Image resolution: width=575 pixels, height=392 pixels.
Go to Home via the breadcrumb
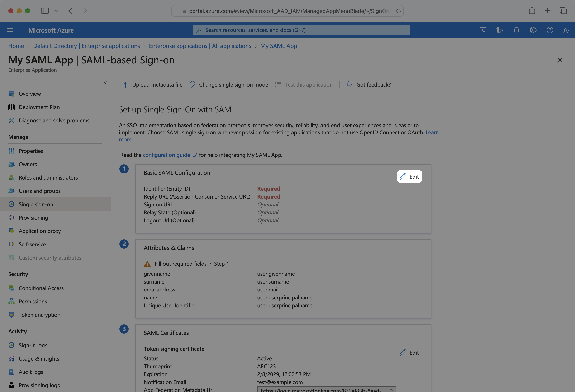tap(16, 46)
